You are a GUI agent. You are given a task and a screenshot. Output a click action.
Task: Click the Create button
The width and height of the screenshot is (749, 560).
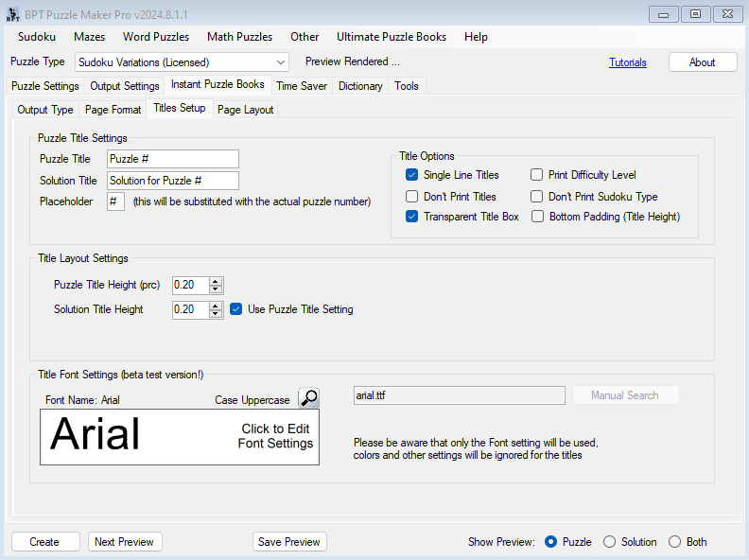tap(45, 542)
